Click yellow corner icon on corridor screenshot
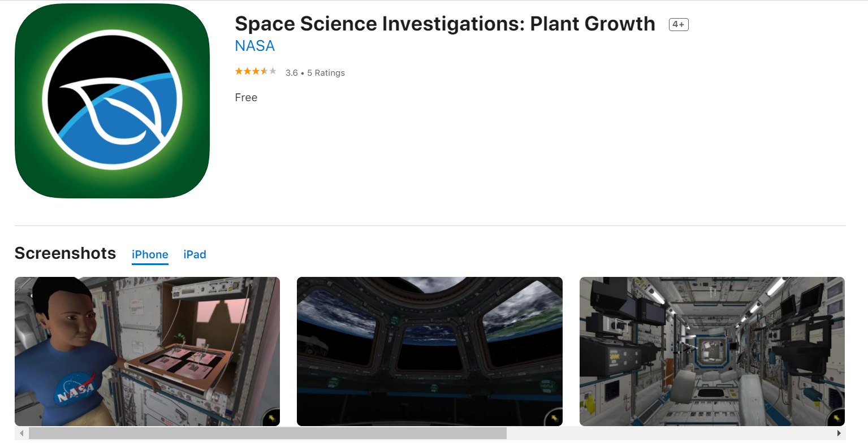 point(836,418)
